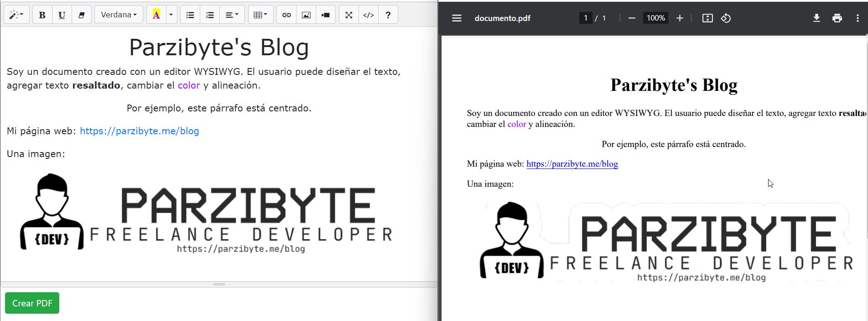Click the eraser remove-format icon
The height and width of the screenshot is (321, 868).
click(82, 15)
